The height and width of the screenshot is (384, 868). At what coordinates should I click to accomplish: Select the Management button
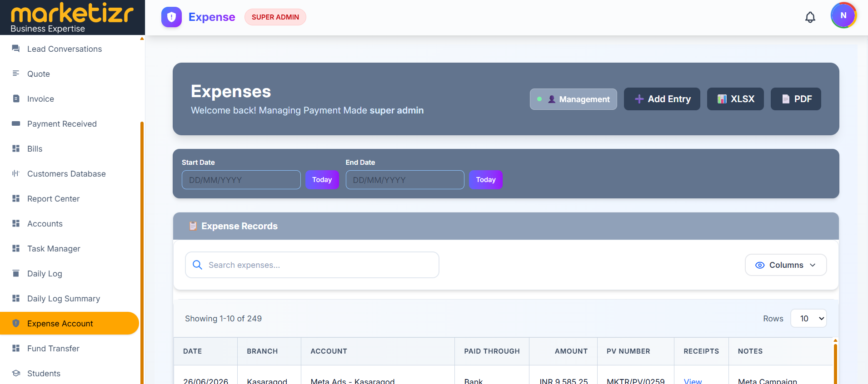tap(574, 99)
